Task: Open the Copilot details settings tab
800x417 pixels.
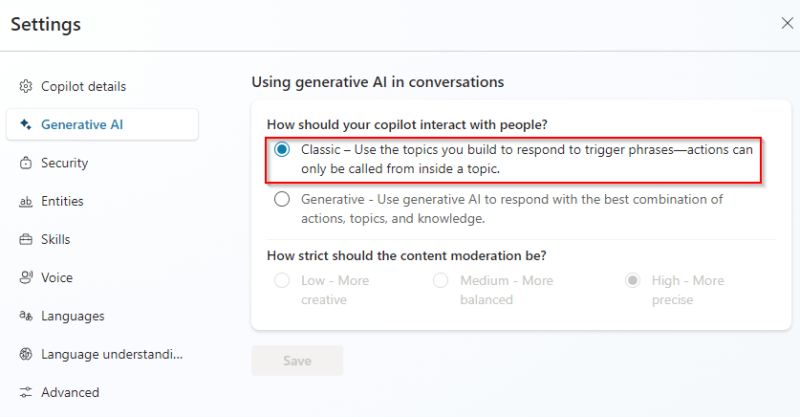Action: coord(83,87)
